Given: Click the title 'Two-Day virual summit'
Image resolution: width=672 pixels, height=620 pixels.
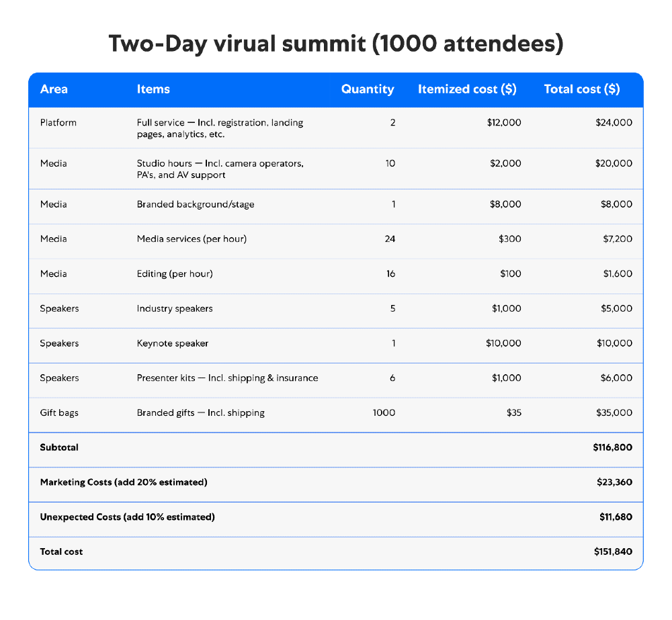Looking at the screenshot, I should click(x=335, y=44).
